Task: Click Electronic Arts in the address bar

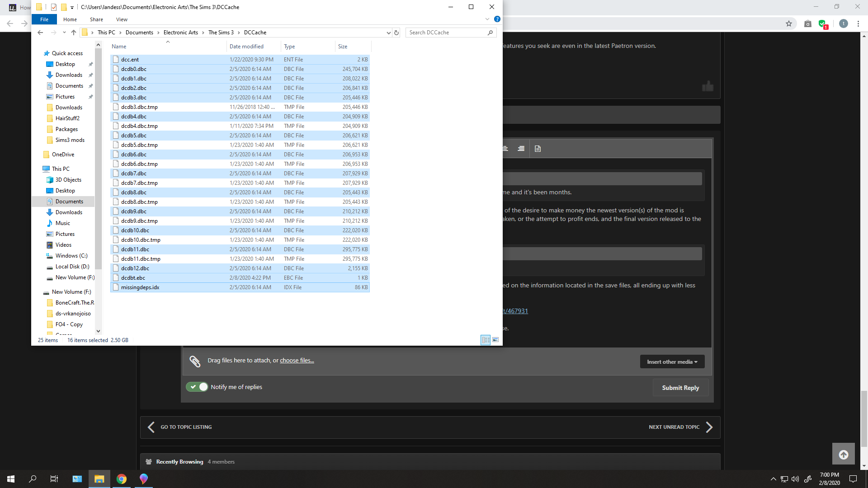Action: pos(181,33)
